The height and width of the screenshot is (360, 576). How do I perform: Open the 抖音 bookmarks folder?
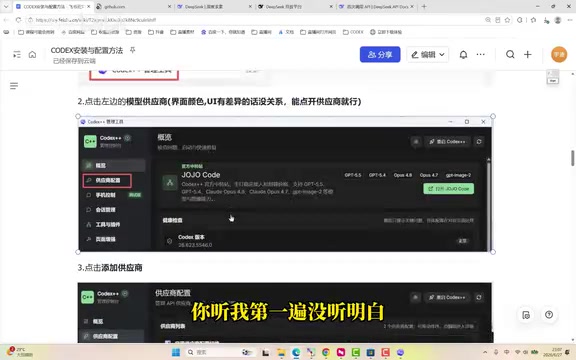click(x=156, y=32)
